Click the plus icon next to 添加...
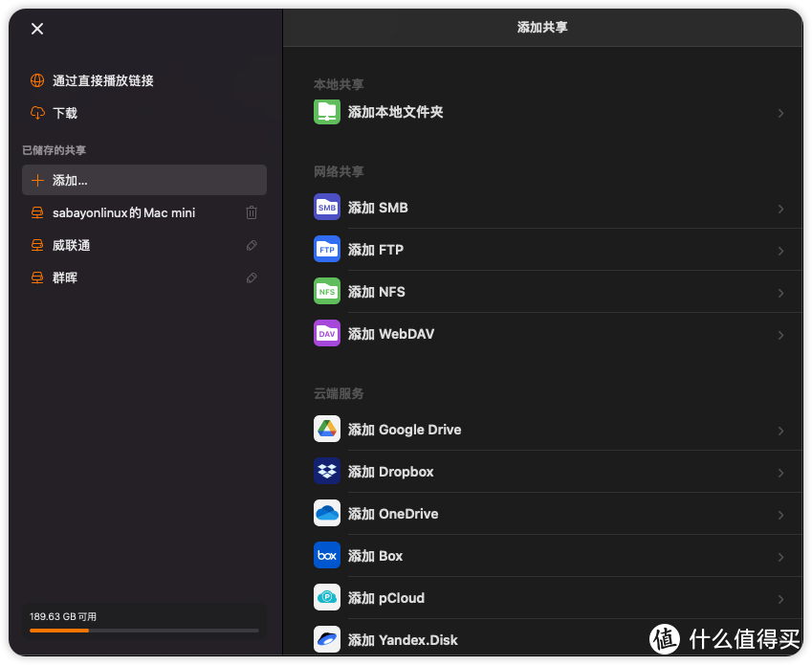This screenshot has height=665, width=812. click(x=38, y=180)
